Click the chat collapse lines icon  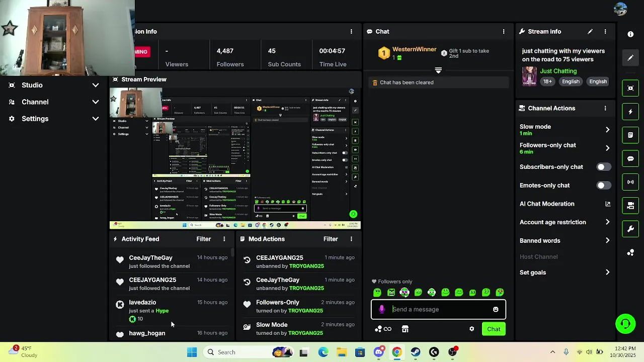(x=438, y=70)
